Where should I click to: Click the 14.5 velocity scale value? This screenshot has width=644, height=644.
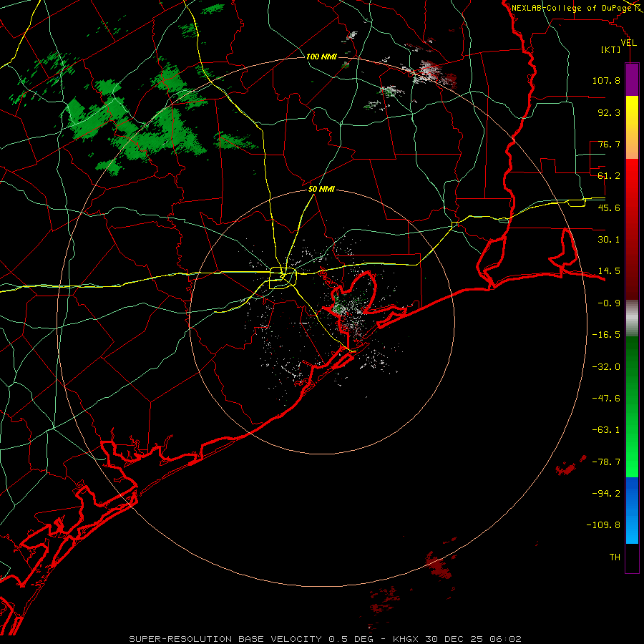click(609, 271)
